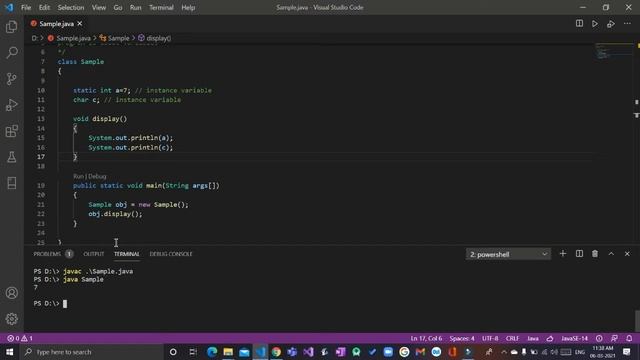Image resolution: width=640 pixels, height=360 pixels.
Task: Open the Run and Debug view
Action: 12,105
